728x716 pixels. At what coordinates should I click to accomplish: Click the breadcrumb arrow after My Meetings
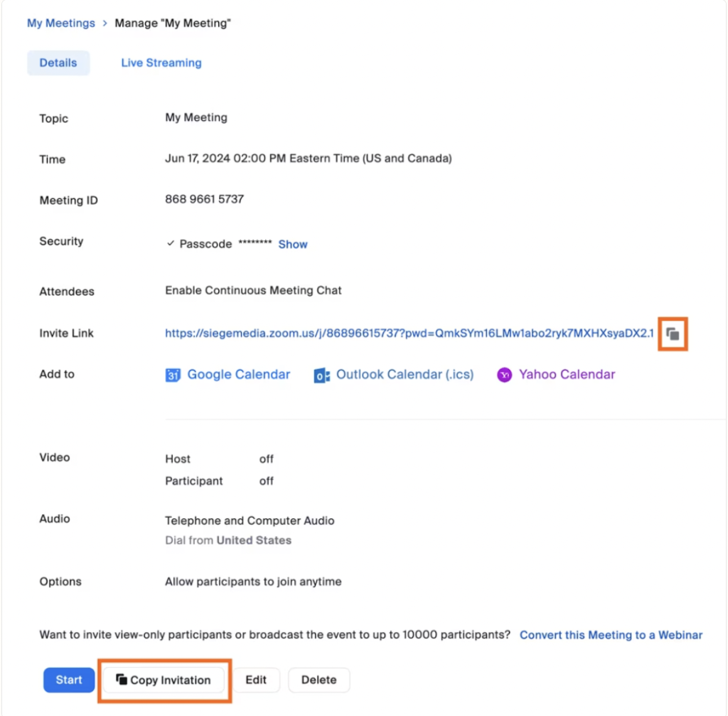click(x=105, y=23)
